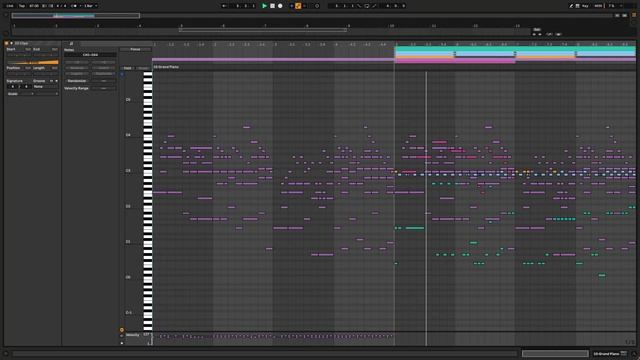Open the Groove chooser showing None
Viewport: 640px width, 360px height.
(46, 87)
